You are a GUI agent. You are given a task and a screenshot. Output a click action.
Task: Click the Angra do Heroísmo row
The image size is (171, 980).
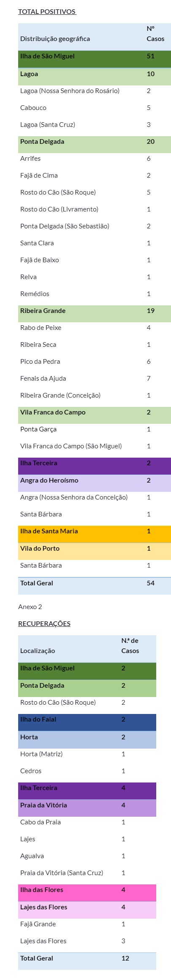pos(95,483)
